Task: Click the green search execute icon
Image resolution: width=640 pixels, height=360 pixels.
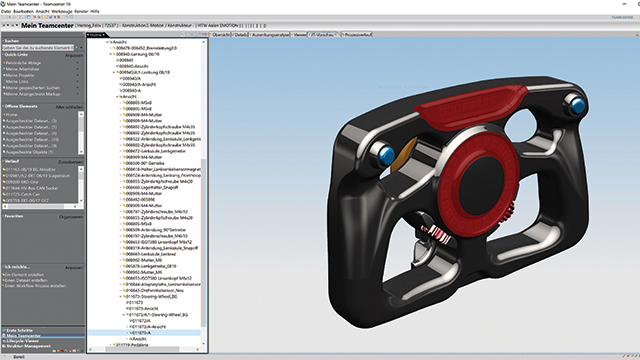Action: click(x=77, y=48)
